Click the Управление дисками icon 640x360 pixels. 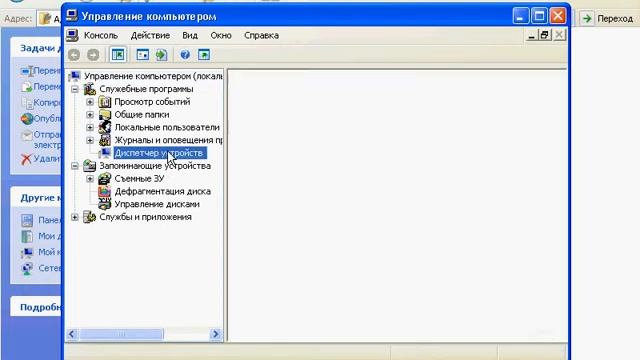coord(105,204)
